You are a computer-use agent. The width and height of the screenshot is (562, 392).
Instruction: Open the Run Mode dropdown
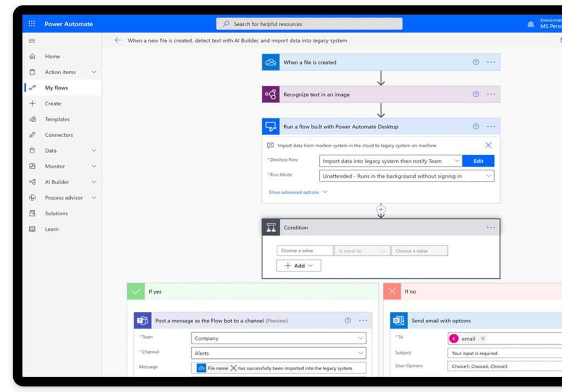click(x=488, y=176)
